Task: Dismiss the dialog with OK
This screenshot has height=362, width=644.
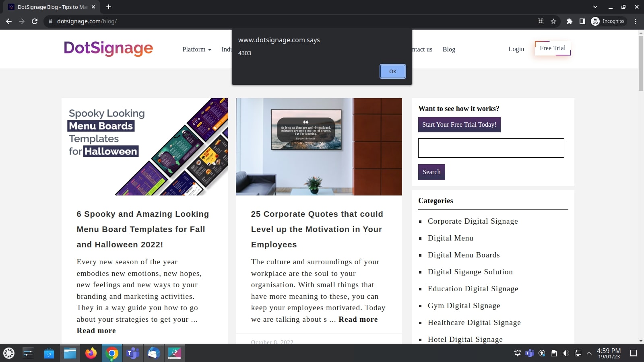Action: [x=392, y=71]
